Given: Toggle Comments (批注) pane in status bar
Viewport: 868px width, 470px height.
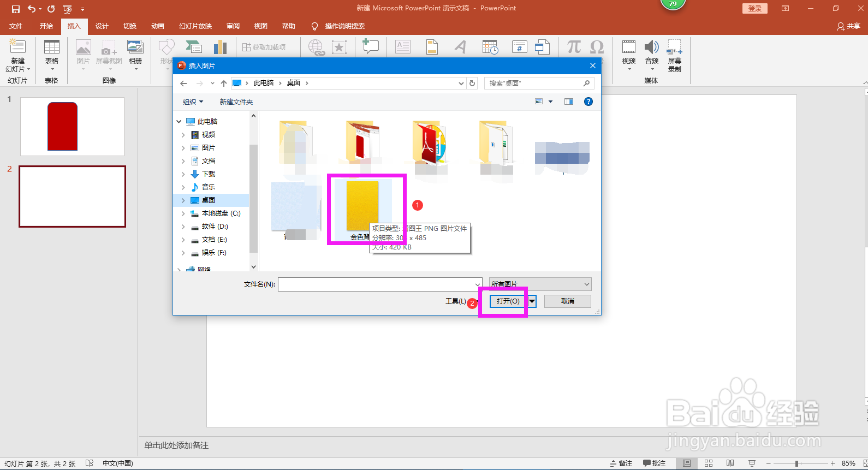Looking at the screenshot, I should point(655,463).
